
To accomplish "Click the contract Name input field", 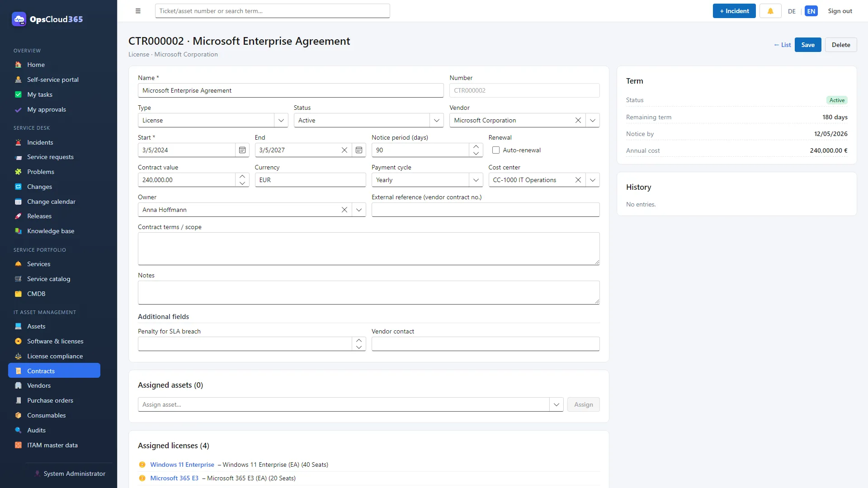I will [x=291, y=90].
